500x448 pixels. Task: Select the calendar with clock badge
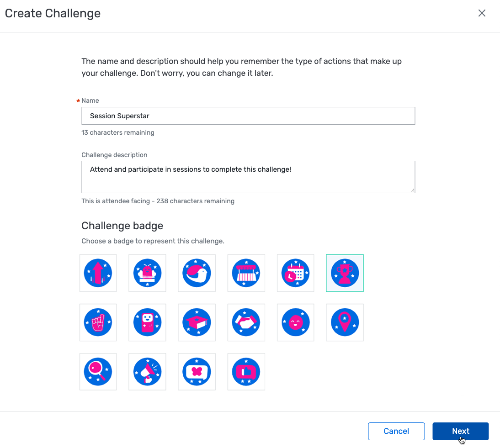click(x=295, y=273)
